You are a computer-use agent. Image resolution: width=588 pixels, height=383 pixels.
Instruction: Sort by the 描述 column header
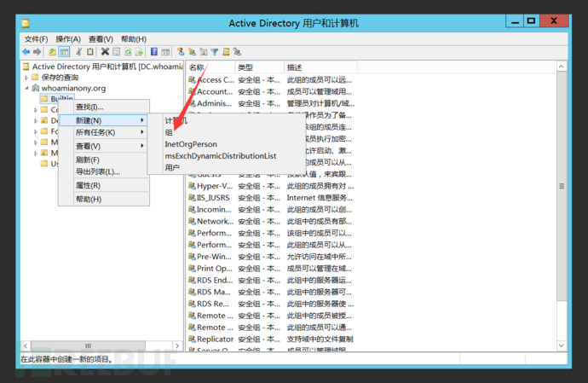(x=320, y=67)
